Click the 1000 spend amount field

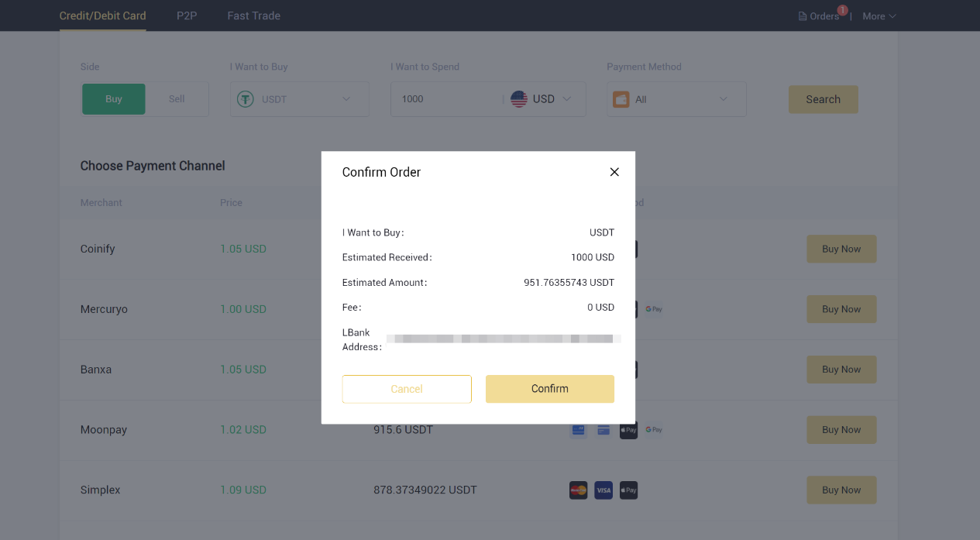pos(442,98)
